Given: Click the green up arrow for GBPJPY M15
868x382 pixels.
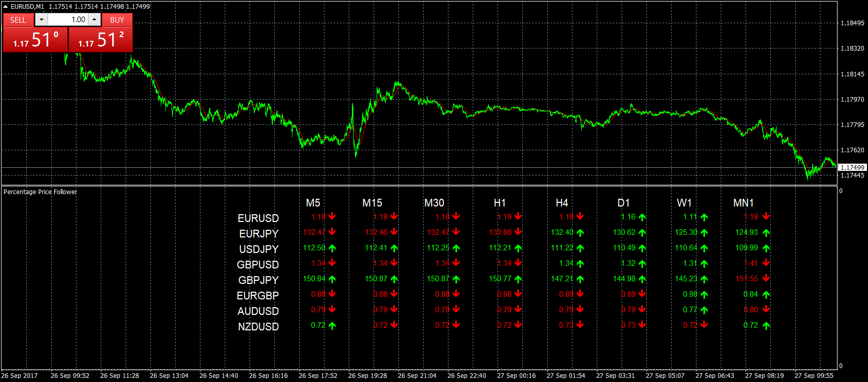Looking at the screenshot, I should point(394,279).
